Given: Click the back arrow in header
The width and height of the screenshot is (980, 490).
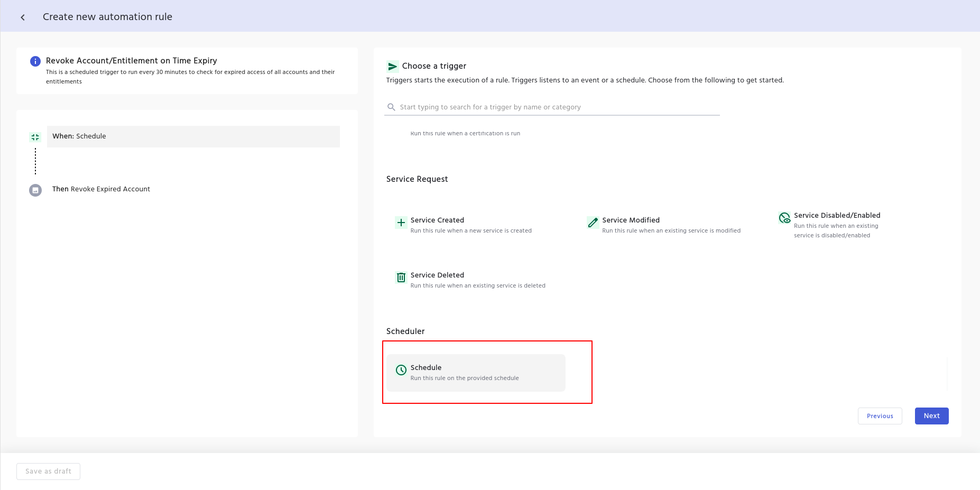Looking at the screenshot, I should [x=23, y=17].
